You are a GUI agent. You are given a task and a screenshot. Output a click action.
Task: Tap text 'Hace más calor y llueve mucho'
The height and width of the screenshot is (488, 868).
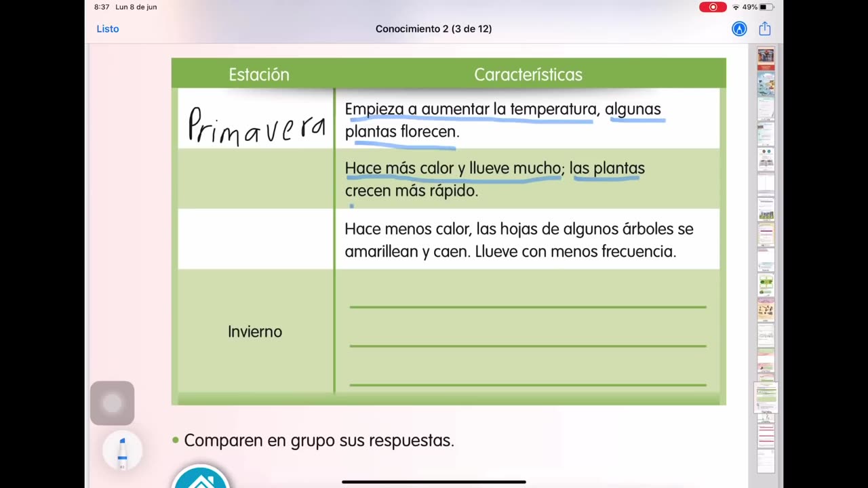pyautogui.click(x=453, y=168)
